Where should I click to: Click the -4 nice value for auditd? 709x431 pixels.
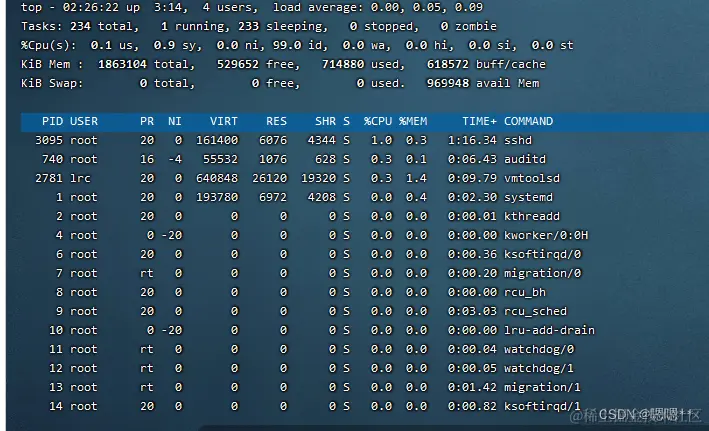tap(175, 159)
